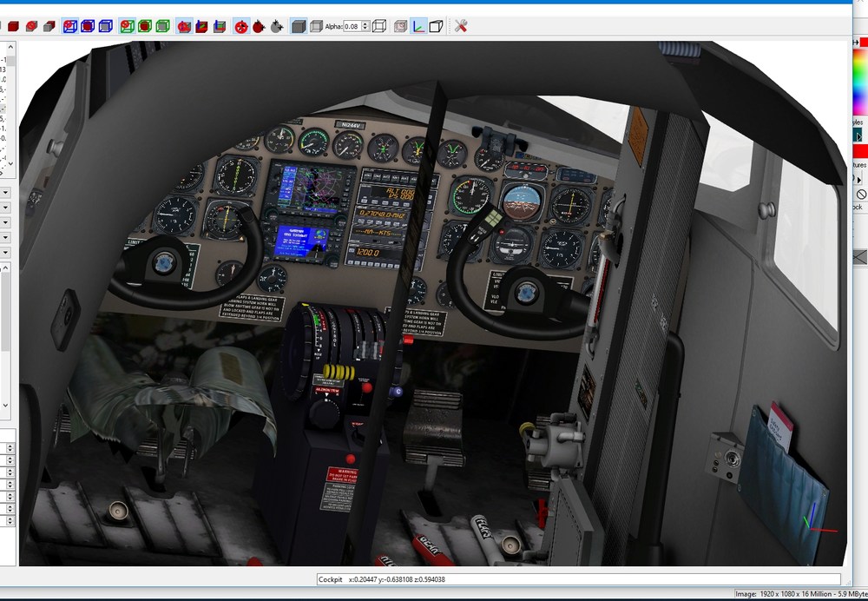The image size is (868, 601).
Task: Click the plain dark red cube icon
Action: coord(13,26)
